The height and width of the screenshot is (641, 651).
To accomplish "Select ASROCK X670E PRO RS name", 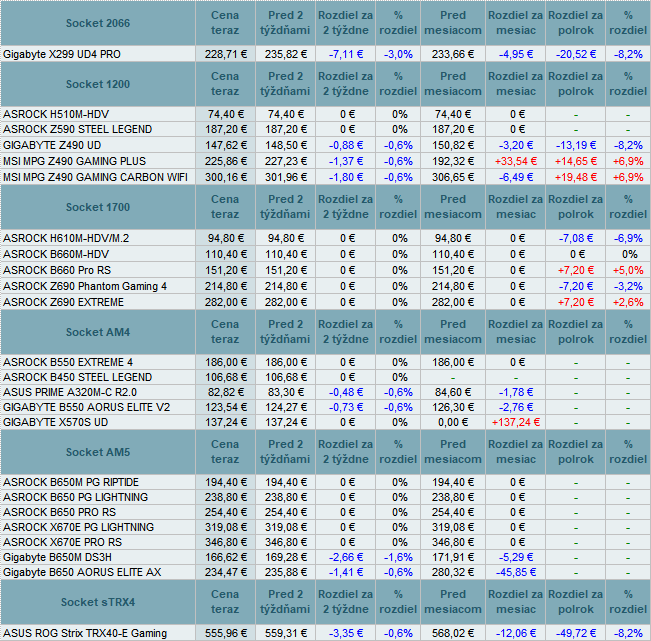I will (x=63, y=542).
